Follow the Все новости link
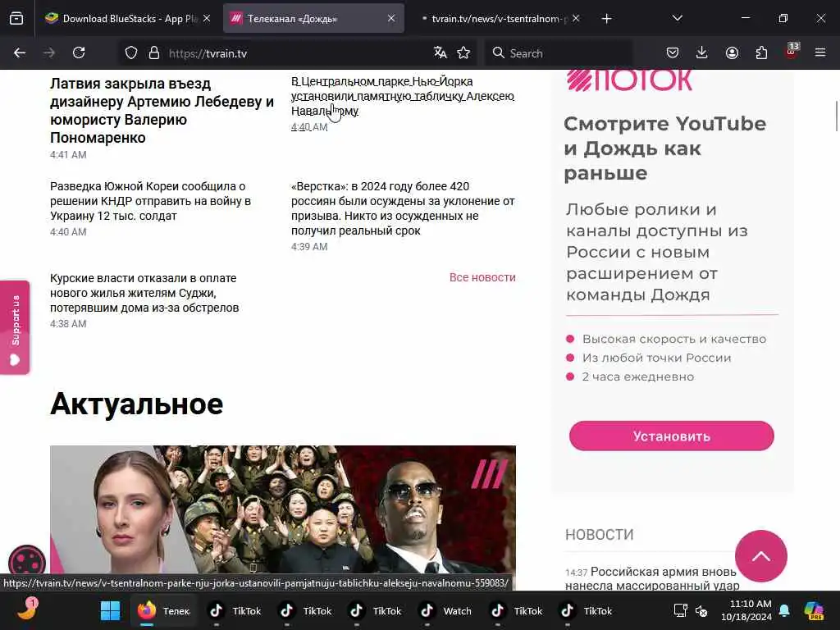The width and height of the screenshot is (840, 630). coord(482,277)
